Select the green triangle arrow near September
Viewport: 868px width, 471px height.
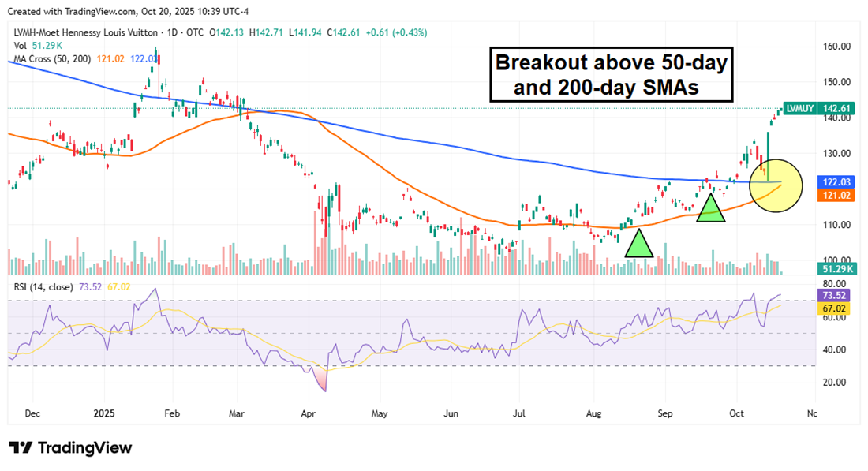pos(712,210)
